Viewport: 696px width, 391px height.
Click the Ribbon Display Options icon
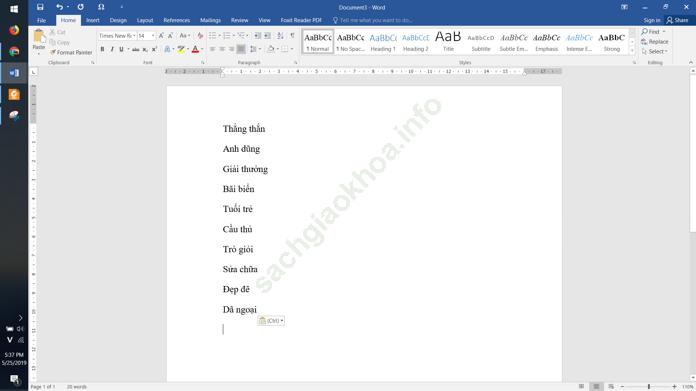point(624,7)
